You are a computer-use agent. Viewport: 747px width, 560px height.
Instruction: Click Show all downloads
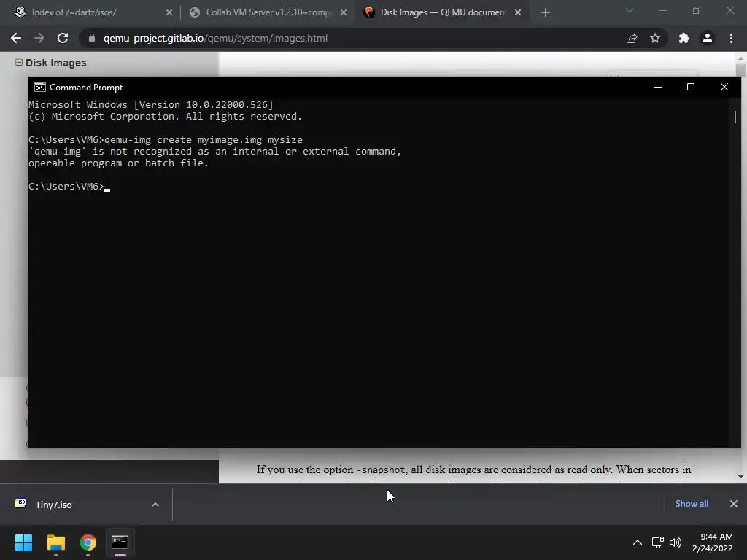[692, 504]
